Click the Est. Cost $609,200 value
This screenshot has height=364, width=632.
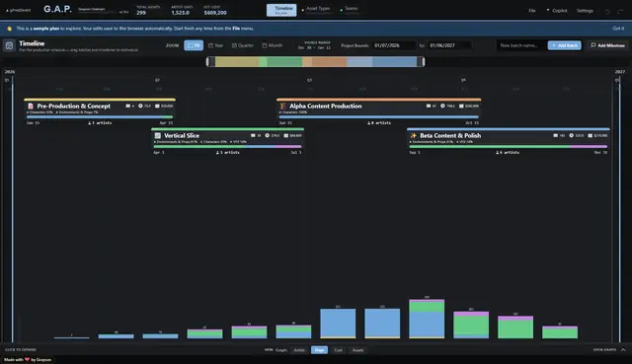[x=215, y=13]
